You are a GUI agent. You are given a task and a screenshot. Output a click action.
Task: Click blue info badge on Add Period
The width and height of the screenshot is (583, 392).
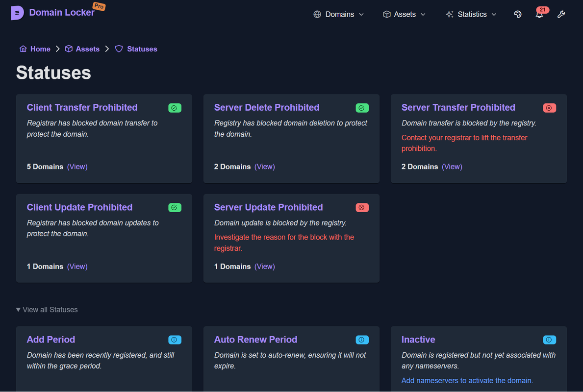click(x=175, y=340)
